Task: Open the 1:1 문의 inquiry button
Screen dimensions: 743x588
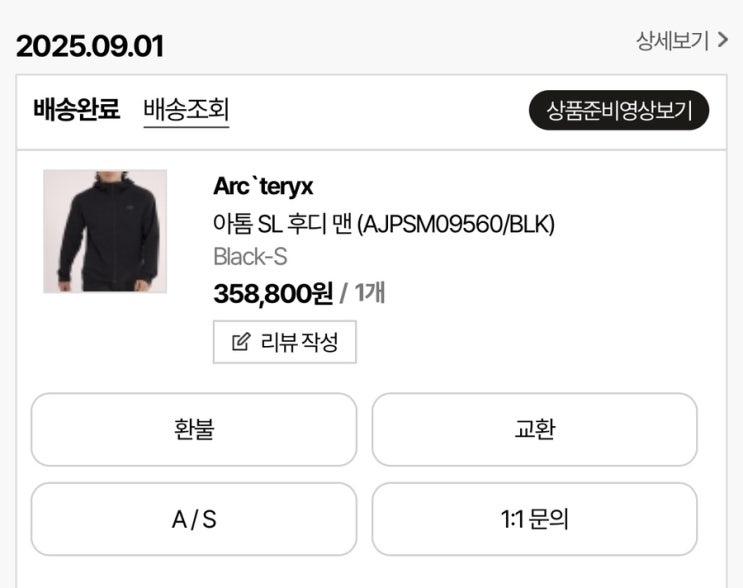Action: coord(534,519)
